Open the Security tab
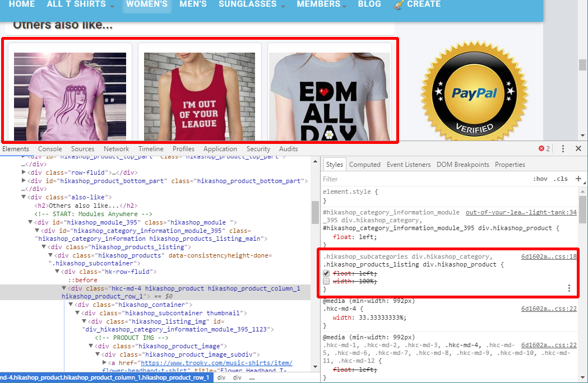This screenshot has width=588, height=383. click(258, 149)
